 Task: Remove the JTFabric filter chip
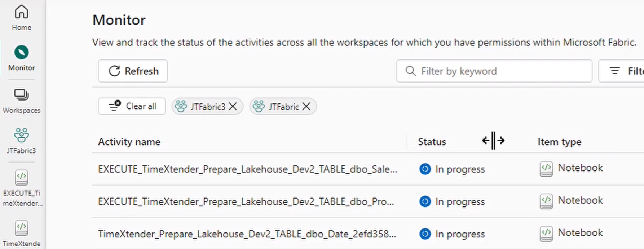(306, 107)
